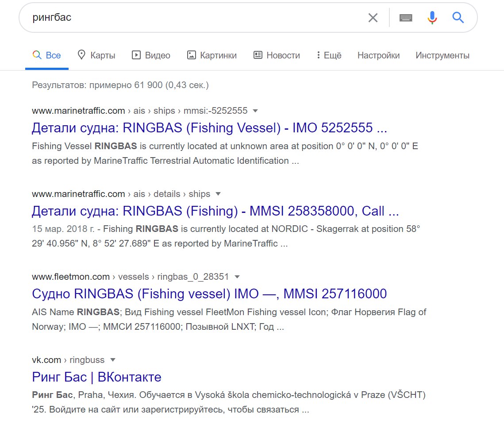Click the Все magnifier icon

tap(37, 55)
